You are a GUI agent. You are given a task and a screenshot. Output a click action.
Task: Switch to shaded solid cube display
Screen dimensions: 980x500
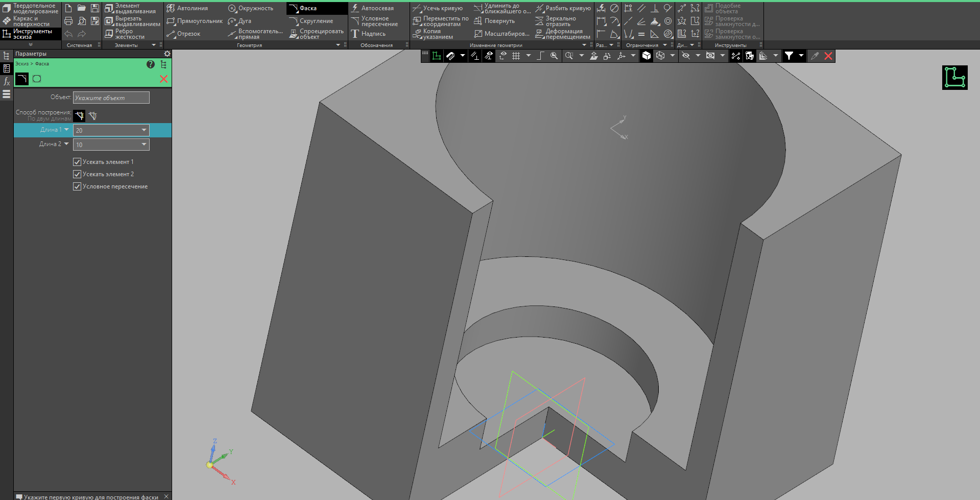(647, 56)
